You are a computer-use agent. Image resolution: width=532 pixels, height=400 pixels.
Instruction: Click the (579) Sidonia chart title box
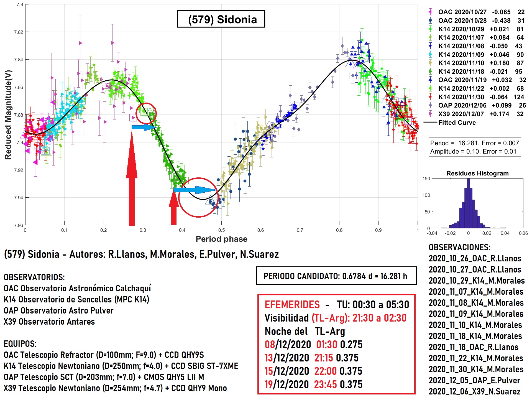[x=221, y=19]
